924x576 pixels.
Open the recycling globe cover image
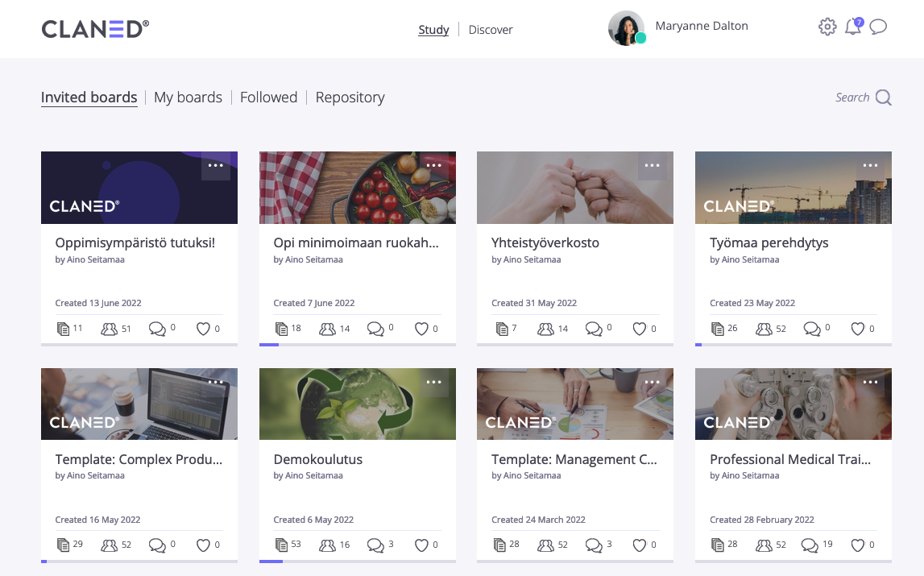point(358,404)
